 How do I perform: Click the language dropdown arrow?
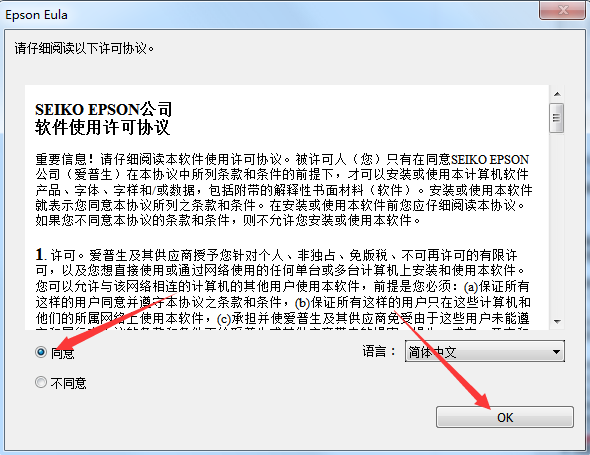tap(556, 352)
